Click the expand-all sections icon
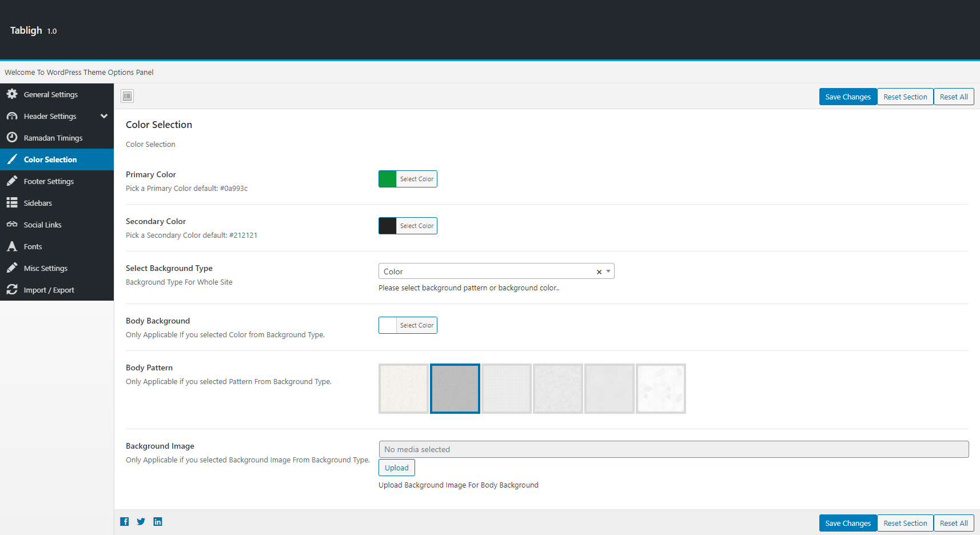Screen dimensions: 980x535 coord(127,96)
